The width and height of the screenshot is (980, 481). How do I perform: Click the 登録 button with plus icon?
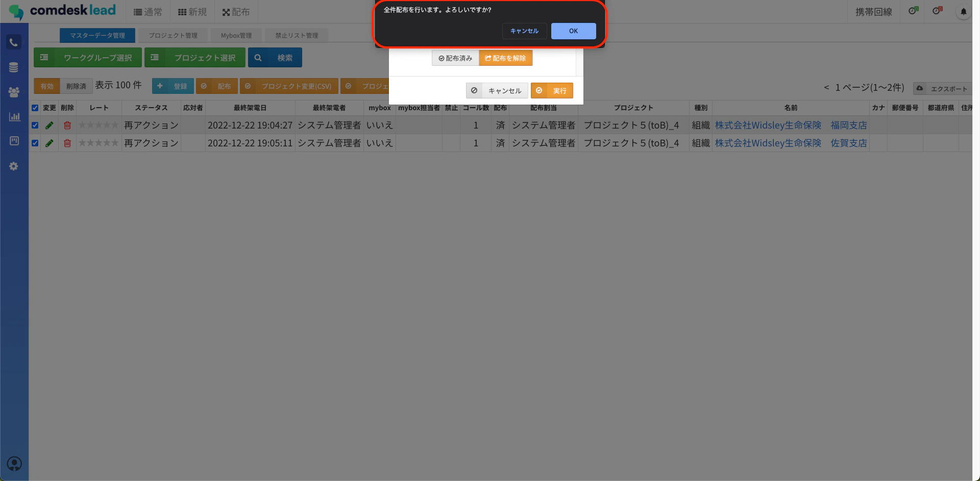tap(173, 86)
